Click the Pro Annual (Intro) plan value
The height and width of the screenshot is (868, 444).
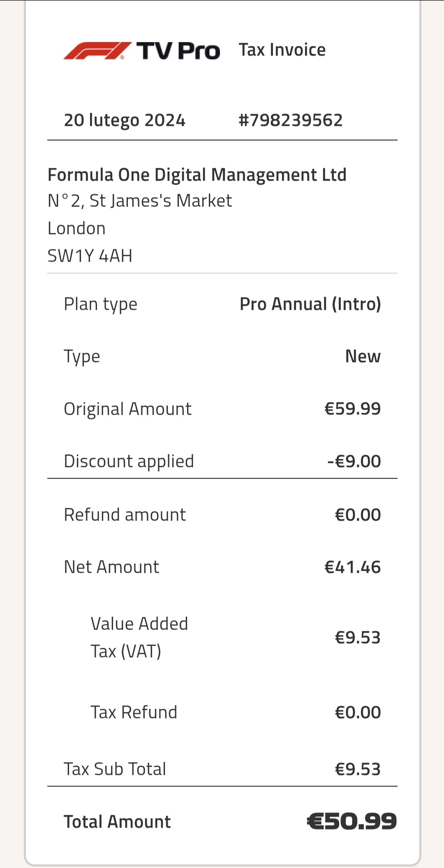pyautogui.click(x=310, y=304)
